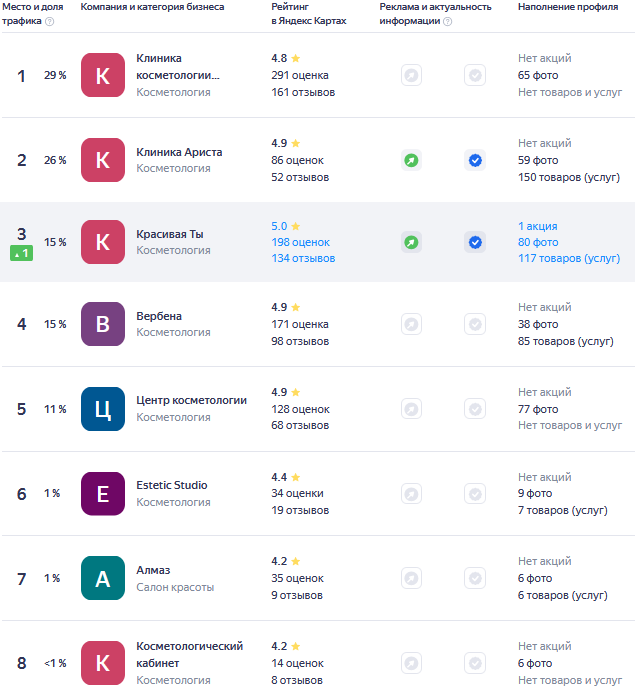Click verified checkmark icon for Алмаз
Viewport: 635px width, 700px height.
coord(475,578)
